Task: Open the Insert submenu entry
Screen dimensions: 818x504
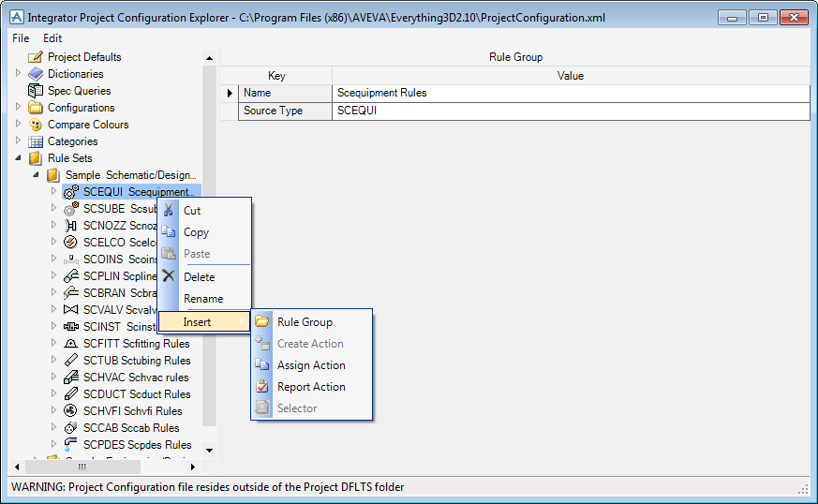Action: coord(204,322)
